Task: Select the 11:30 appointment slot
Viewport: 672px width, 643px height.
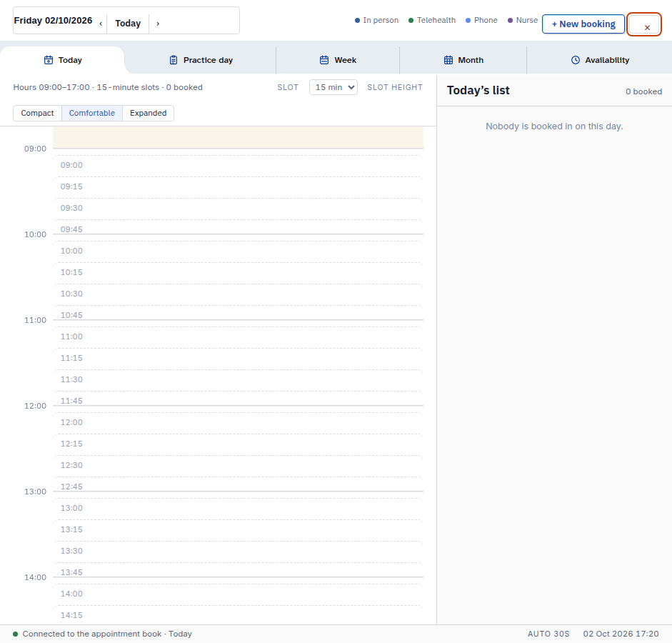Action: pos(239,381)
